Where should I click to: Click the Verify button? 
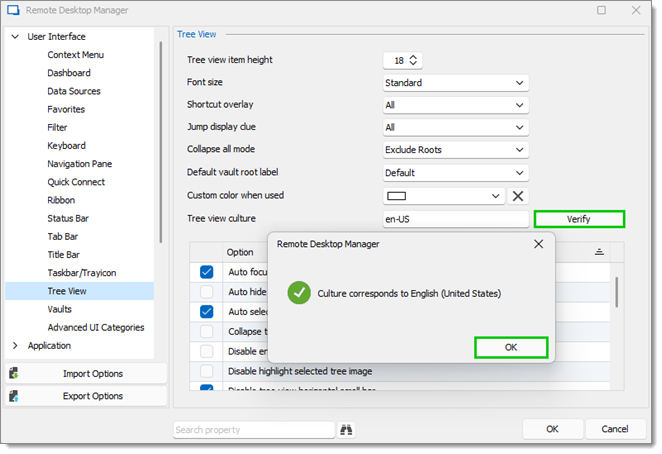pos(579,219)
